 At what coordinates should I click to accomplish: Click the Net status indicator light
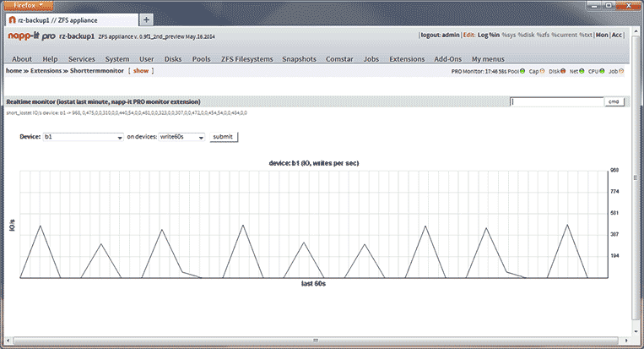pos(582,71)
